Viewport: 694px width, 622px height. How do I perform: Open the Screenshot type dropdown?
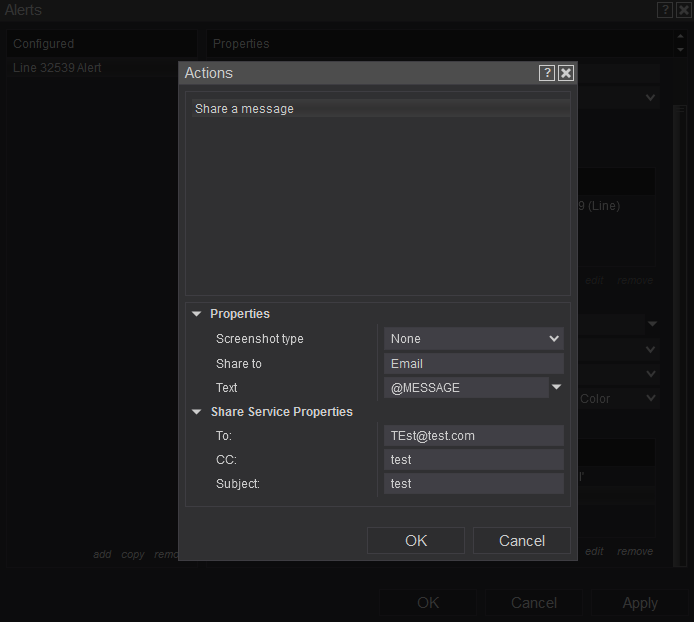point(474,339)
